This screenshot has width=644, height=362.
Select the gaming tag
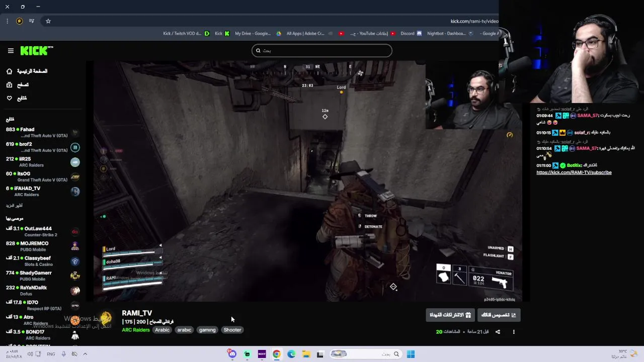(207, 330)
